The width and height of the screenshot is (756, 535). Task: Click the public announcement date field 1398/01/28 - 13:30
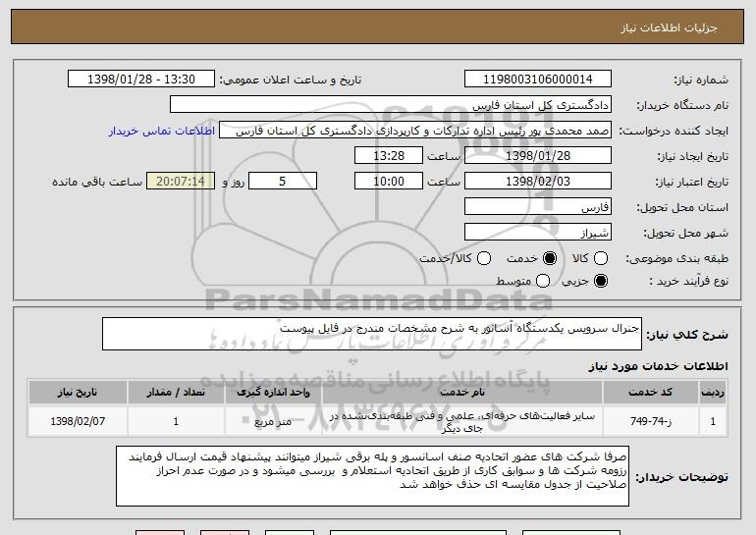pos(141,80)
